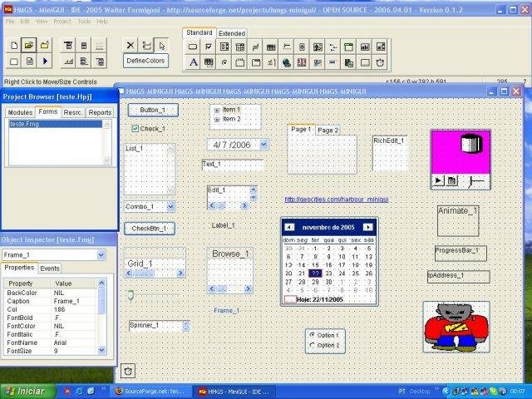532x399 pixels.
Task: Click the IpAddress_1 field
Action: [458, 276]
